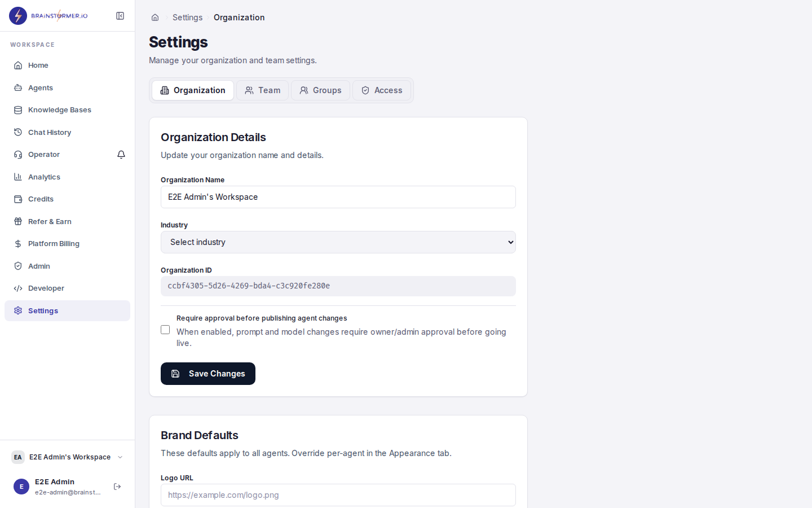Screen dimensions: 812x508
Task: Open Analytics in the sidebar
Action: pos(67,177)
